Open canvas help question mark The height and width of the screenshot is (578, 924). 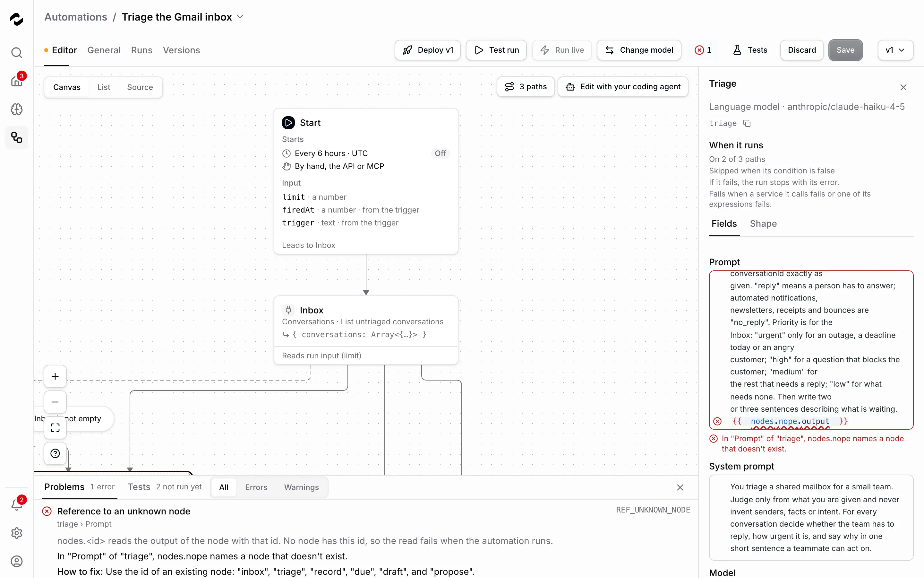pos(55,453)
